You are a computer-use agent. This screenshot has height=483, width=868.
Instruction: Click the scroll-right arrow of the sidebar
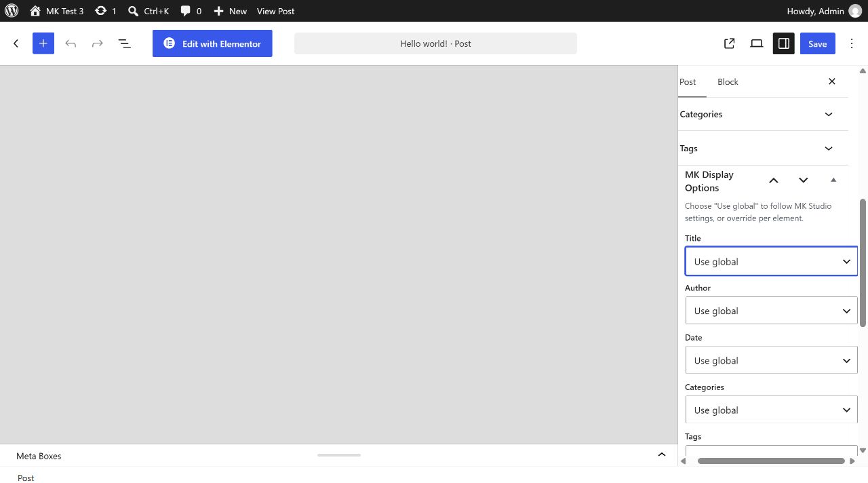pyautogui.click(x=852, y=461)
